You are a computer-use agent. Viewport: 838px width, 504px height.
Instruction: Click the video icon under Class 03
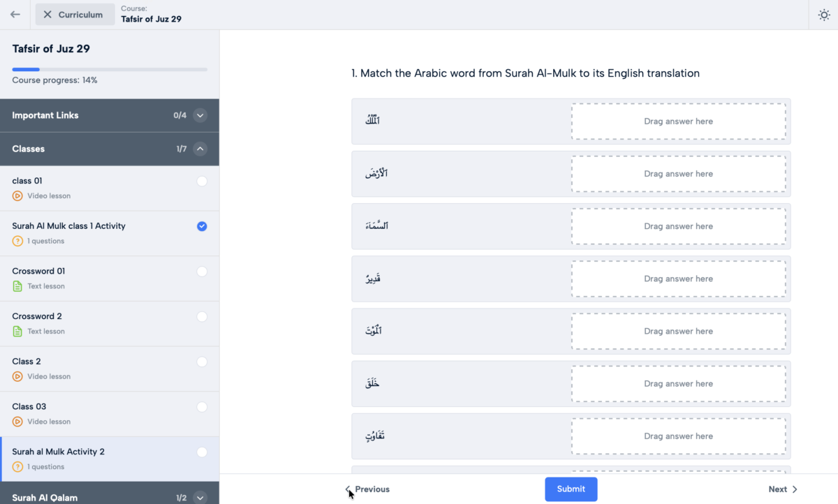[x=17, y=422]
